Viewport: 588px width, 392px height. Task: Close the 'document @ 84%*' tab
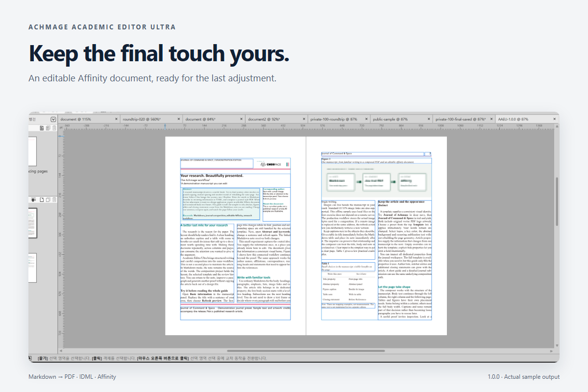pos(242,119)
